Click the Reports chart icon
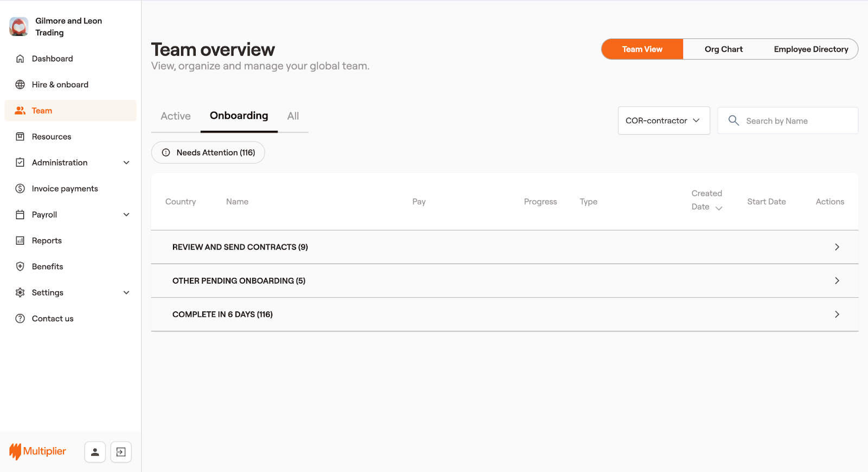This screenshot has height=472, width=868. coord(20,241)
